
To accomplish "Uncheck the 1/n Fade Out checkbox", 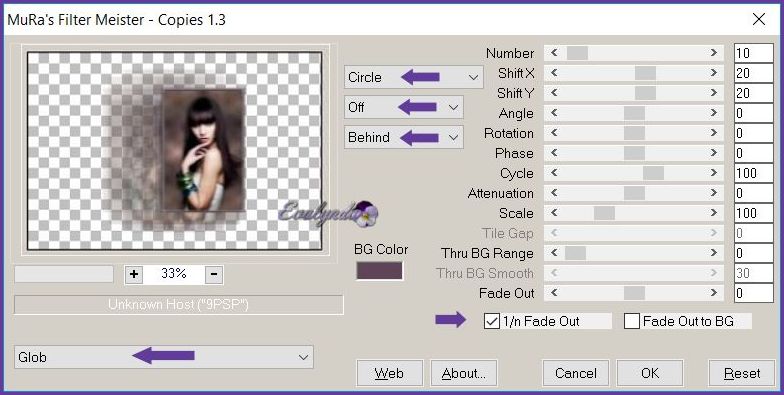I will click(x=492, y=322).
